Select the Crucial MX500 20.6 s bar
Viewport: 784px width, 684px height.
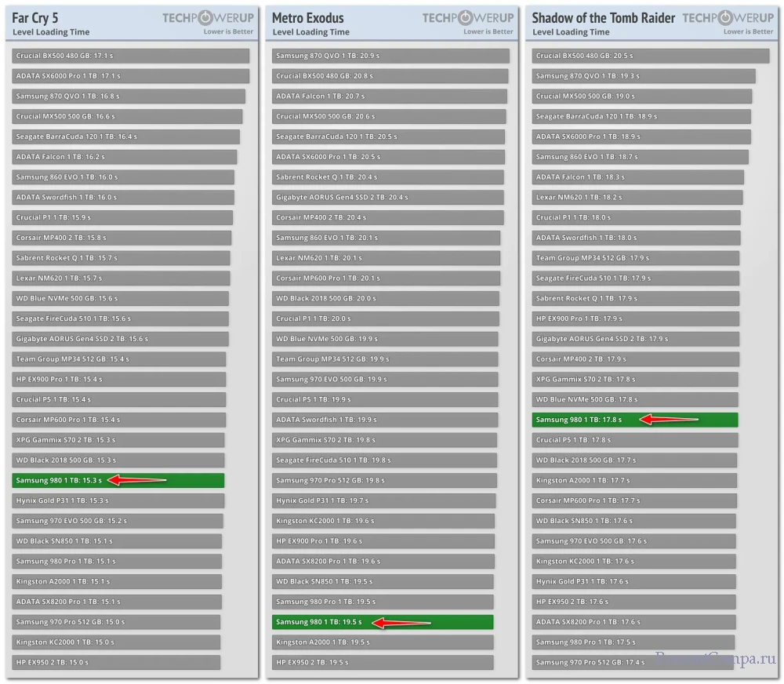pyautogui.click(x=389, y=116)
